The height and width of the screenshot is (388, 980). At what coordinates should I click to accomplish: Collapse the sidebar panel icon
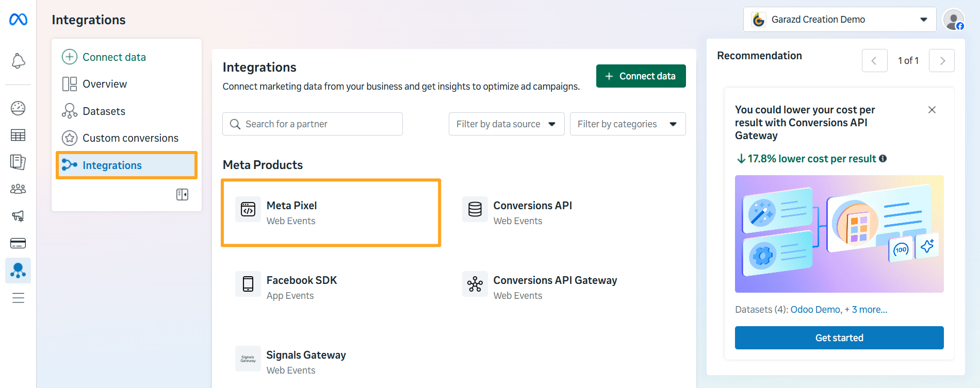point(182,194)
